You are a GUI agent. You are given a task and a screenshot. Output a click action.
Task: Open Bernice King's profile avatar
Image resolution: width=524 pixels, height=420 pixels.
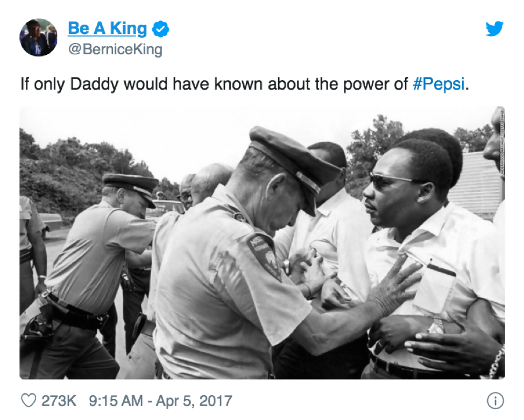coord(39,37)
